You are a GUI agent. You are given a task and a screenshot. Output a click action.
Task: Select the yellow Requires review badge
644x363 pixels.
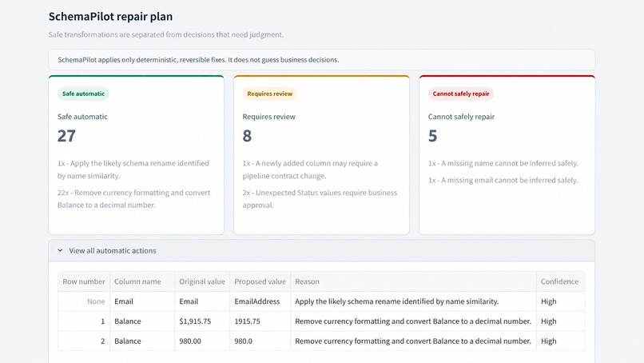(x=269, y=94)
